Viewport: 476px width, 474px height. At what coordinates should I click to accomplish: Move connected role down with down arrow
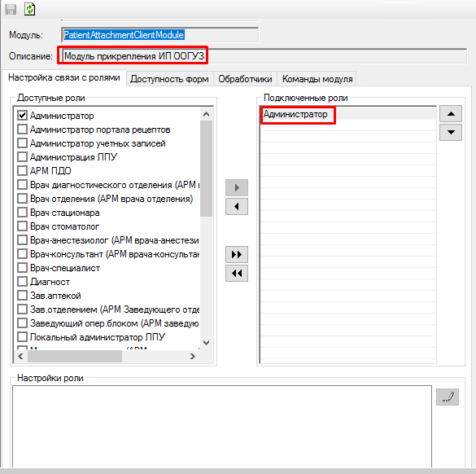451,132
